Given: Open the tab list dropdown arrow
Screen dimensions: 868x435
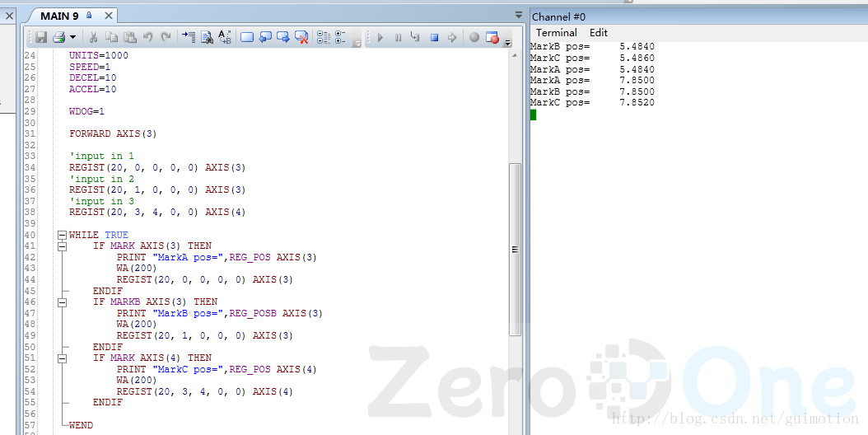Looking at the screenshot, I should (x=519, y=15).
